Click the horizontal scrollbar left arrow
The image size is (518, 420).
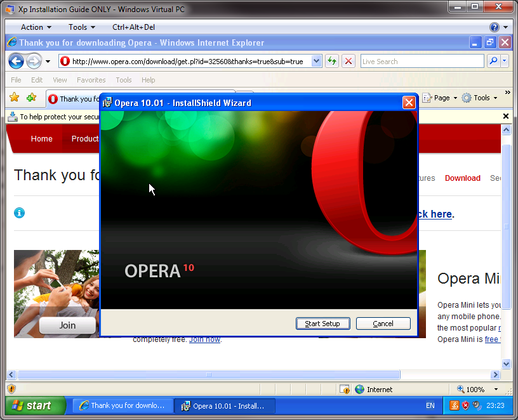(11, 374)
